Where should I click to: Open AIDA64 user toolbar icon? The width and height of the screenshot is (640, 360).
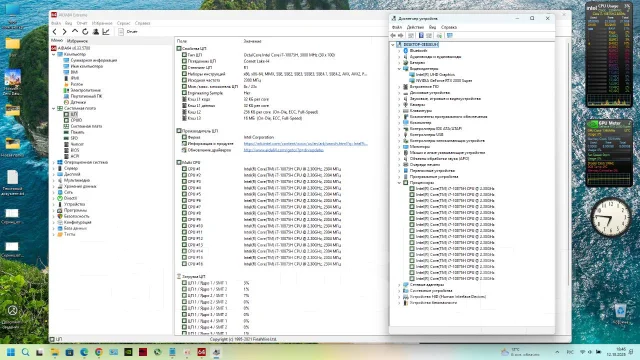(x=96, y=31)
